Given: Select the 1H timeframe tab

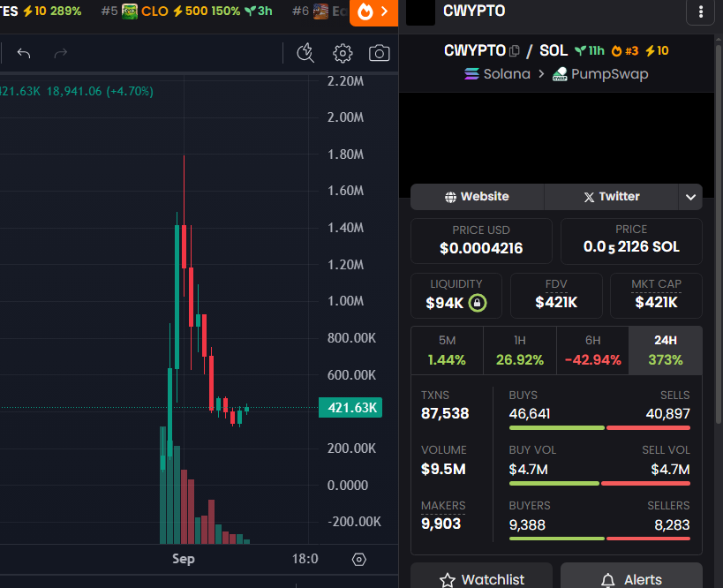Looking at the screenshot, I should click(520, 351).
